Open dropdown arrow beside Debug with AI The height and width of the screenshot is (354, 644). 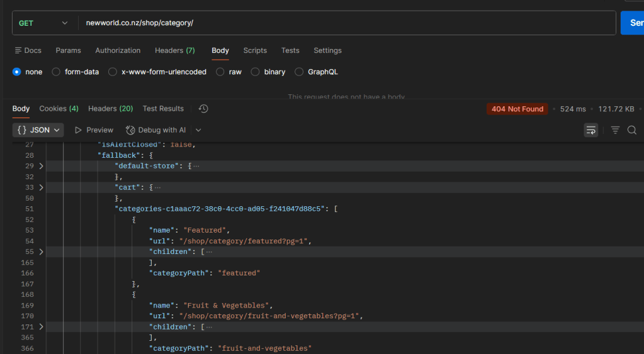198,130
